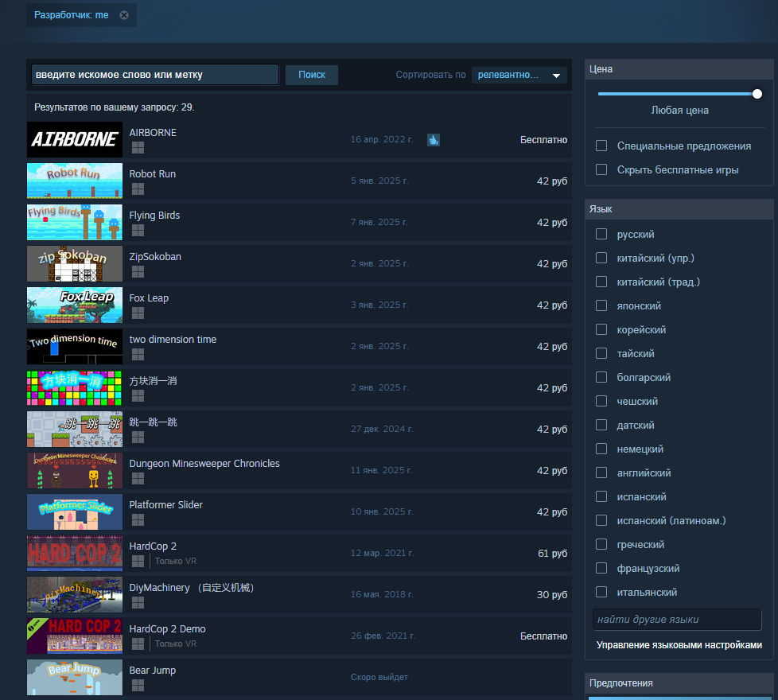The height and width of the screenshot is (700, 778).
Task: Check the 'итальянский' language filter
Action: point(601,592)
